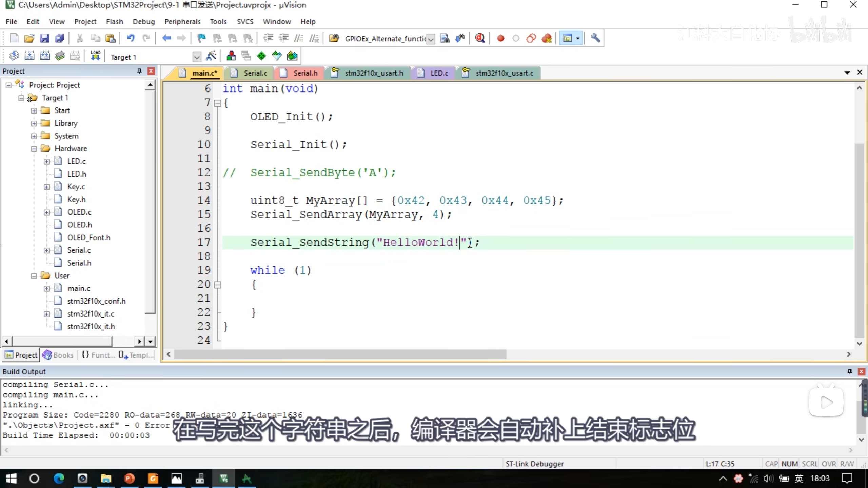Open the Target 1 dropdown
Screen dimensions: 868x488
[x=197, y=57]
